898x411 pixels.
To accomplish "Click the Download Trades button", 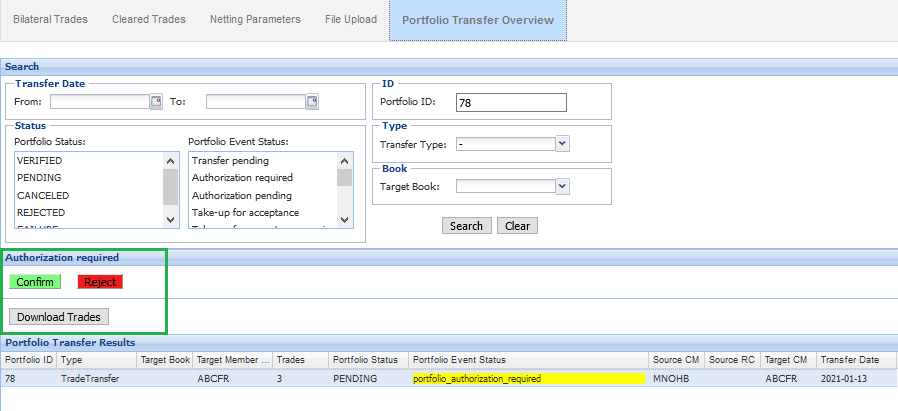I will point(59,317).
